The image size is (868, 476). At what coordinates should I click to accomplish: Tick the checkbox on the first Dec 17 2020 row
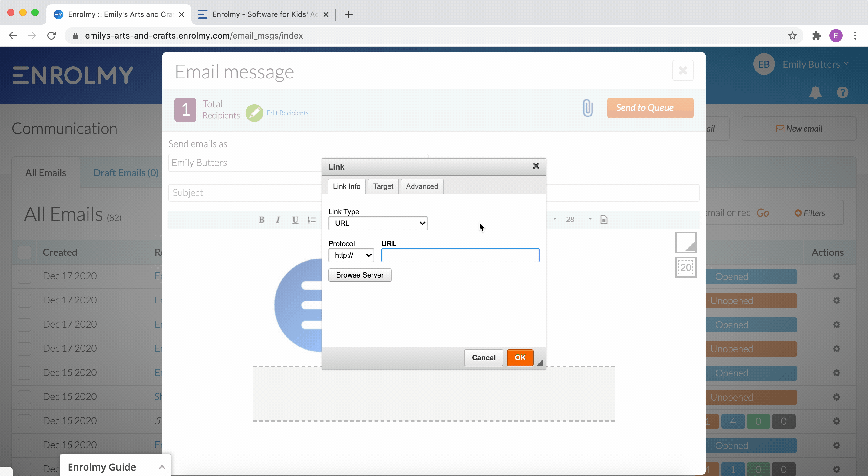point(24,276)
